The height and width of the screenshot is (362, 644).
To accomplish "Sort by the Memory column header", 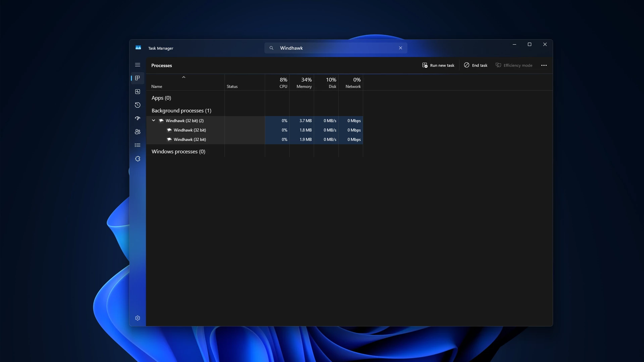I will 302,83.
